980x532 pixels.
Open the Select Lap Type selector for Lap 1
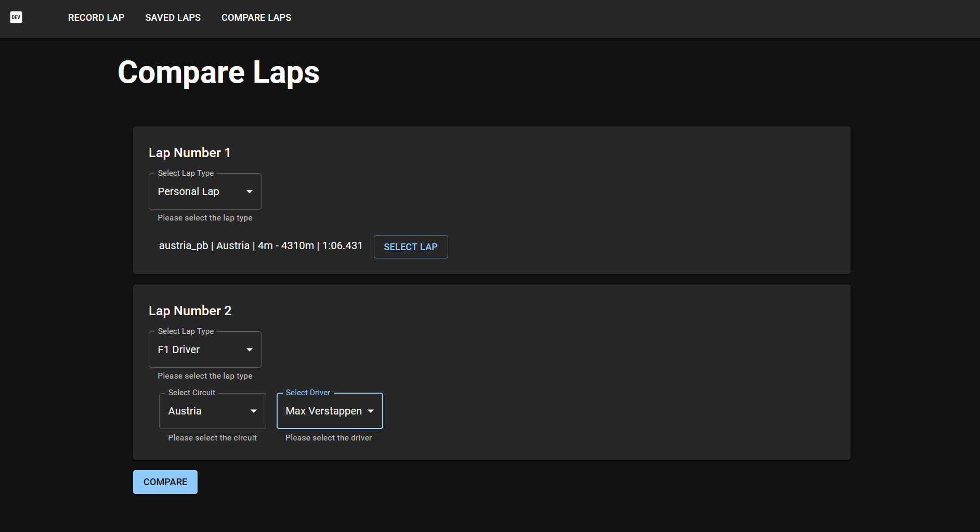[x=204, y=191]
